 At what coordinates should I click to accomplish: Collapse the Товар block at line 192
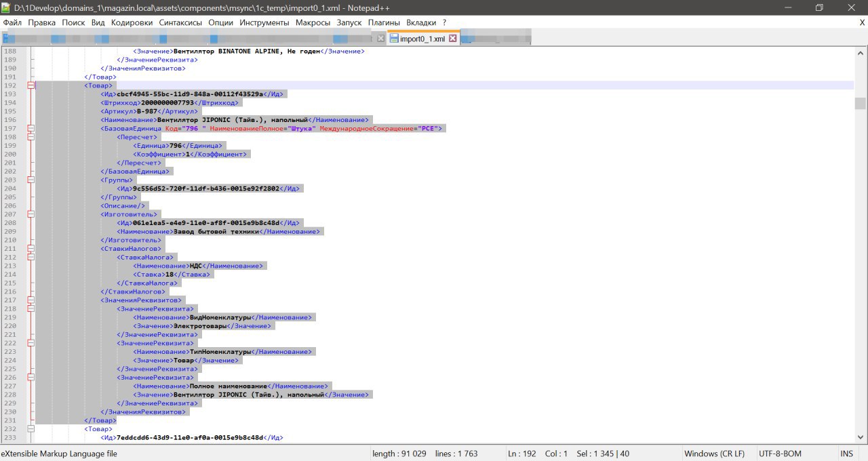click(31, 85)
